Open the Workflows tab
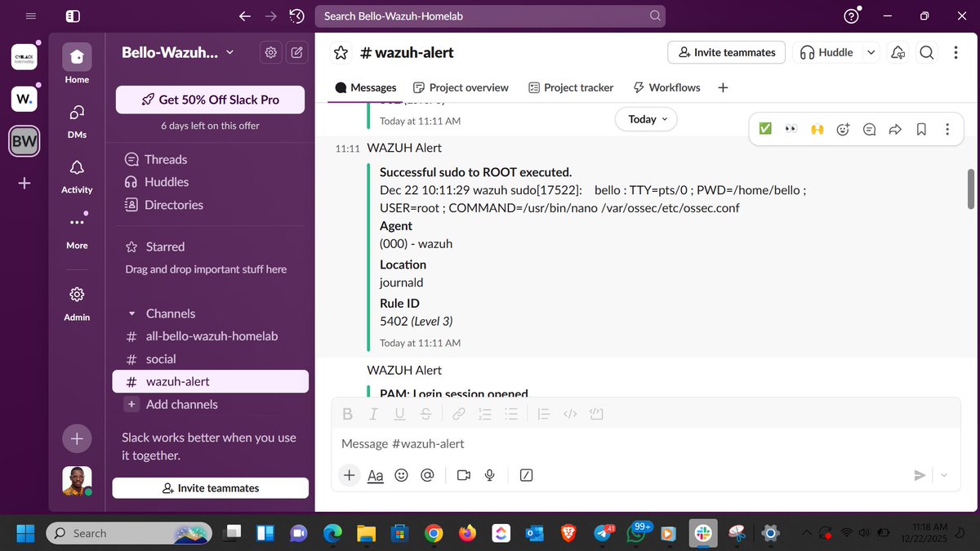Image resolution: width=980 pixels, height=551 pixels. (x=666, y=87)
